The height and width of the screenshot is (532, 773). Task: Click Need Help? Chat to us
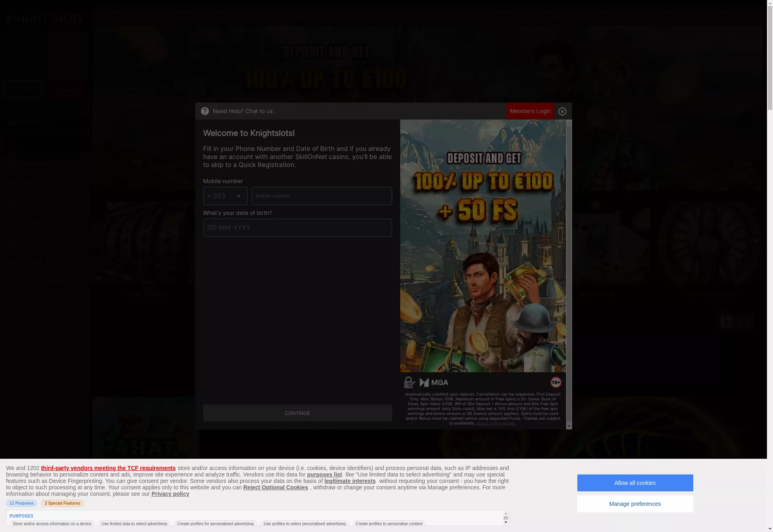243,111
